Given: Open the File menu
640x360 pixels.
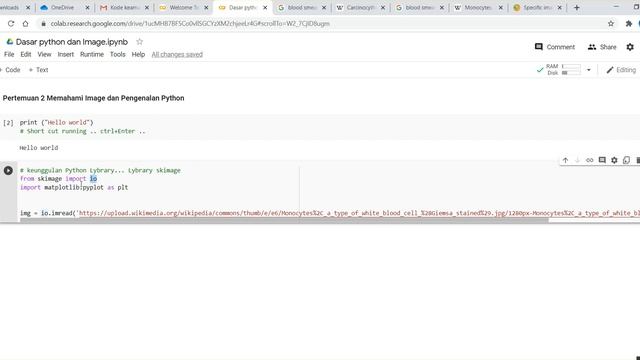Looking at the screenshot, I should coord(9,54).
